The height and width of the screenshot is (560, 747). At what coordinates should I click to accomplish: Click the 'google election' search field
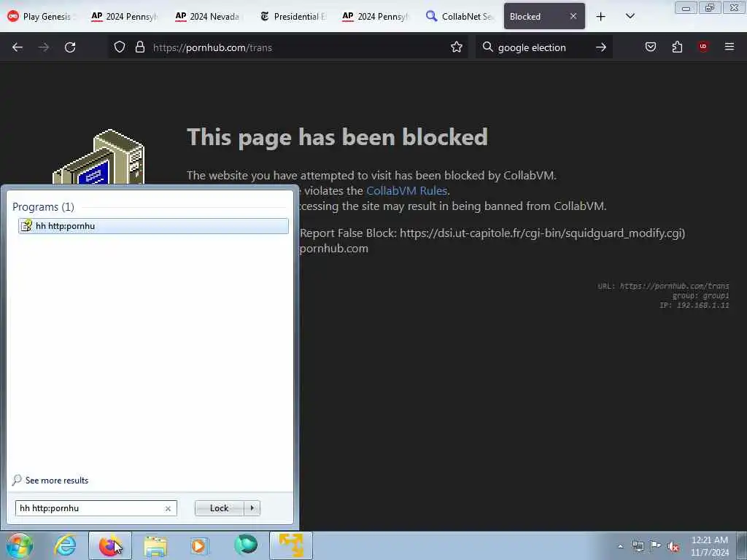click(x=543, y=47)
